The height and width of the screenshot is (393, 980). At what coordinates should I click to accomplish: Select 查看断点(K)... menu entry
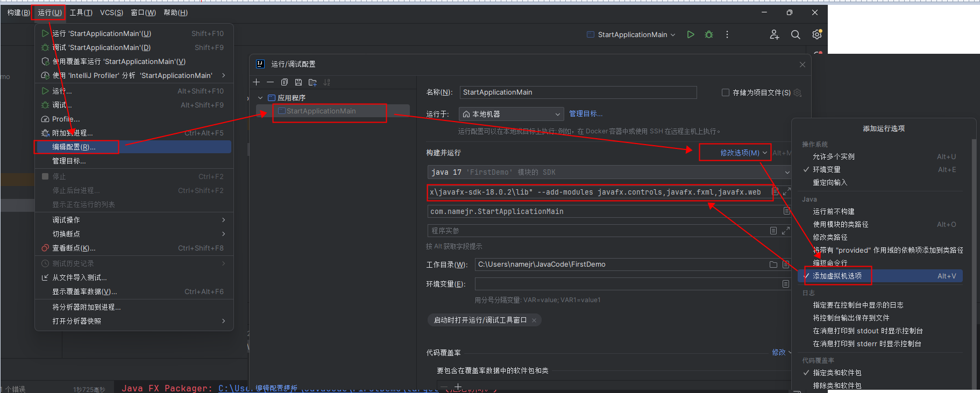[134, 248]
